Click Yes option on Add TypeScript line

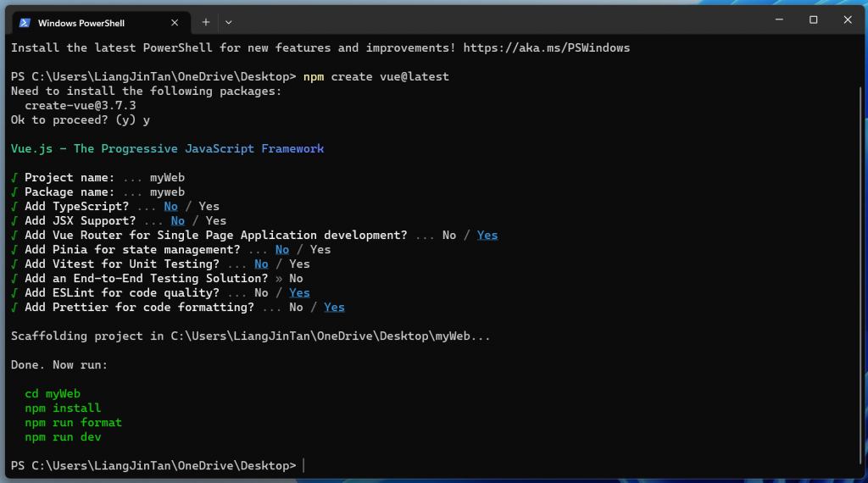coord(209,207)
